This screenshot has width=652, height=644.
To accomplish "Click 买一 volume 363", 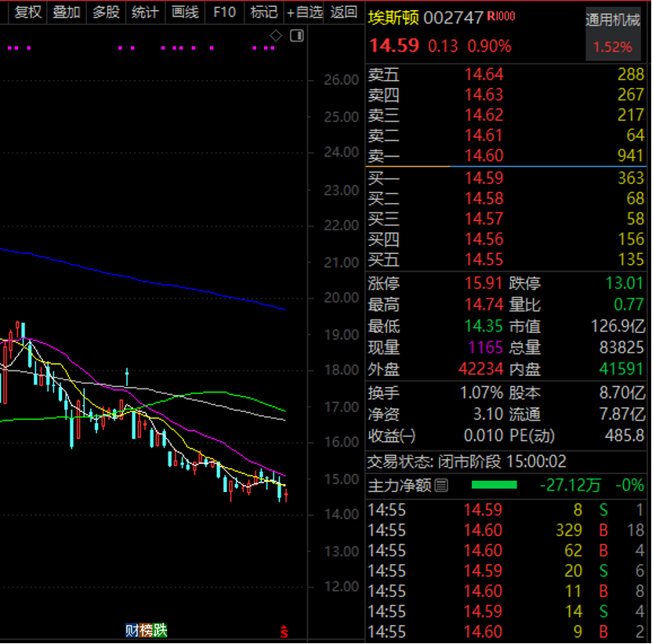I will [x=630, y=179].
